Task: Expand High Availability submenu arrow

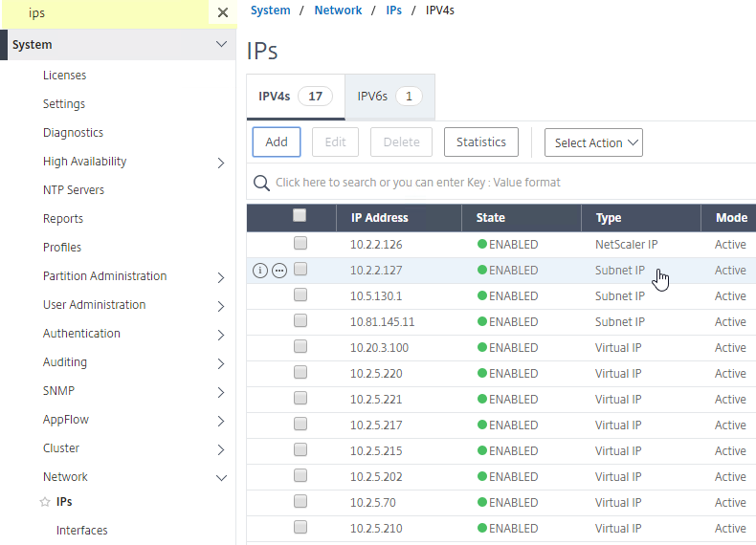Action: (221, 163)
